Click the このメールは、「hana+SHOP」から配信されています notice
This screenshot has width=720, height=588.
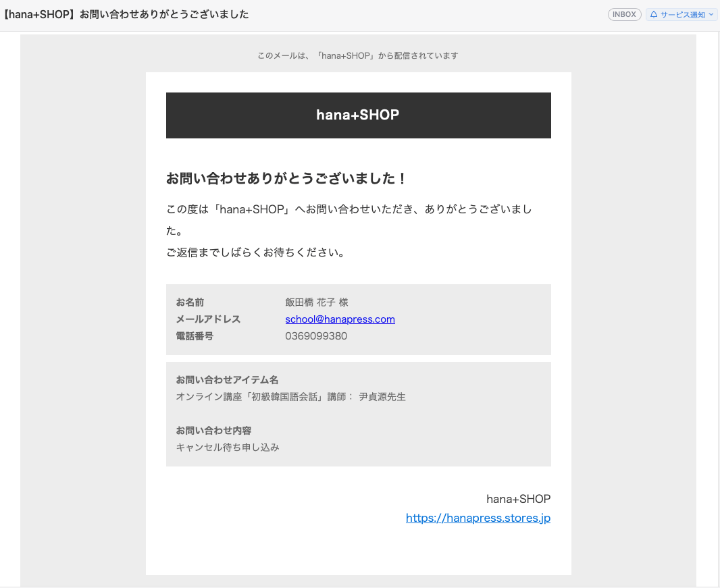pos(358,55)
